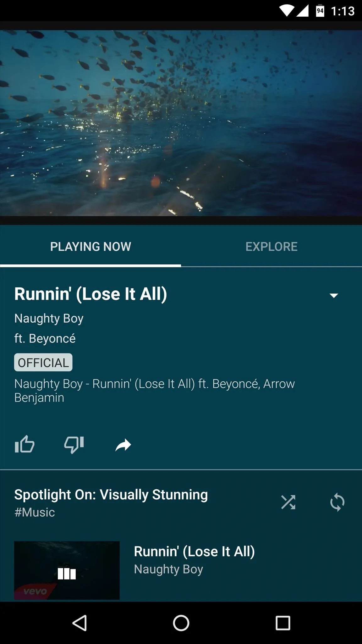Select the PLAYING NOW tab

click(90, 247)
